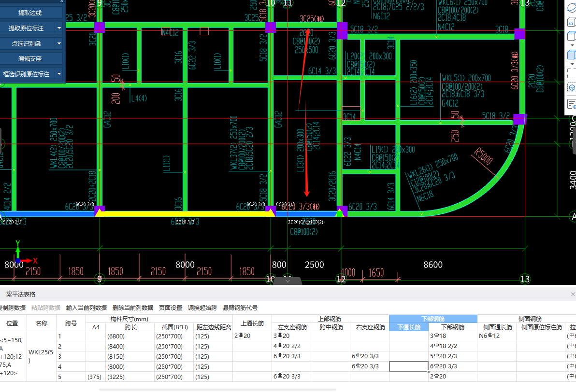Image resolution: width=576 pixels, height=392 pixels.
Task: Click the dashed box with cube icon
Action: click(572, 88)
